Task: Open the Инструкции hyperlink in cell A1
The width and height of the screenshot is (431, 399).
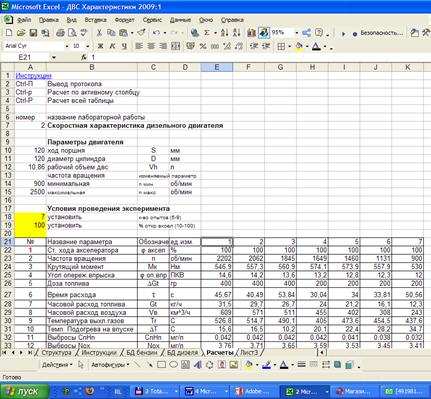Action: coord(33,76)
